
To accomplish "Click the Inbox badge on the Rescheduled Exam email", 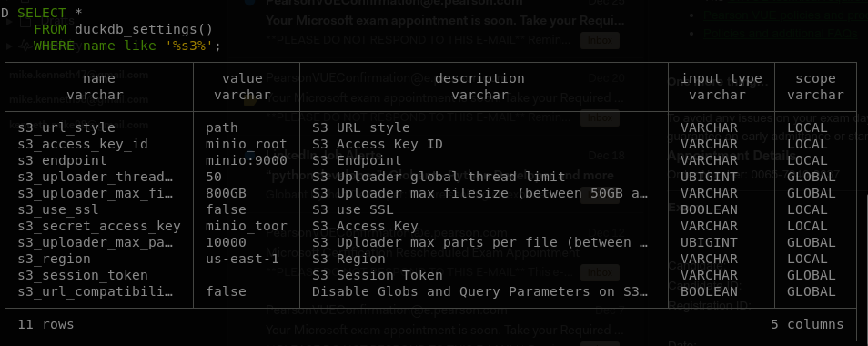I will click(x=600, y=272).
